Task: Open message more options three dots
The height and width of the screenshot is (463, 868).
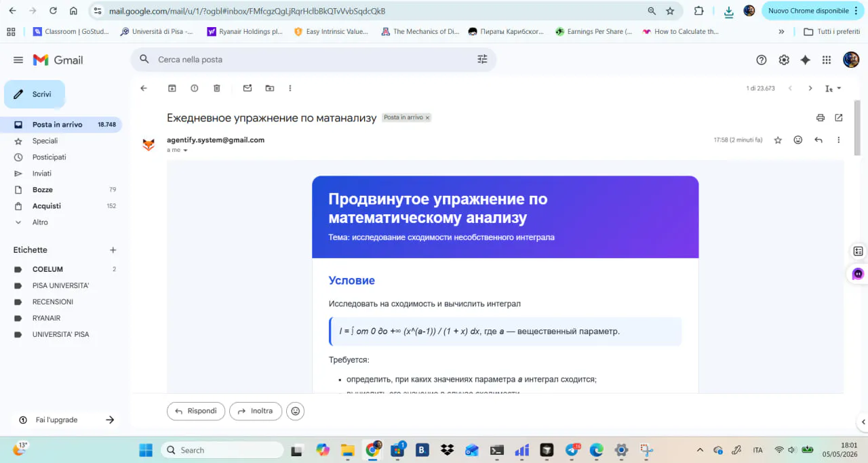Action: (x=839, y=140)
